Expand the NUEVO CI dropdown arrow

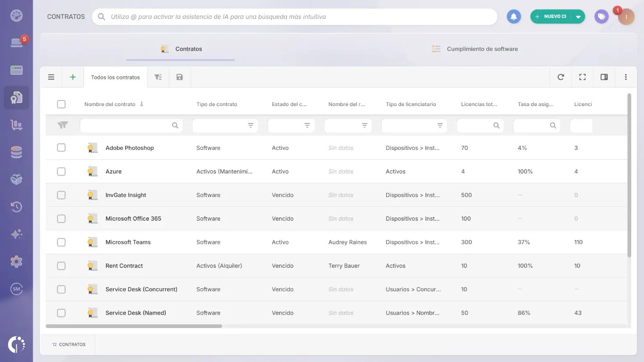[x=578, y=17]
